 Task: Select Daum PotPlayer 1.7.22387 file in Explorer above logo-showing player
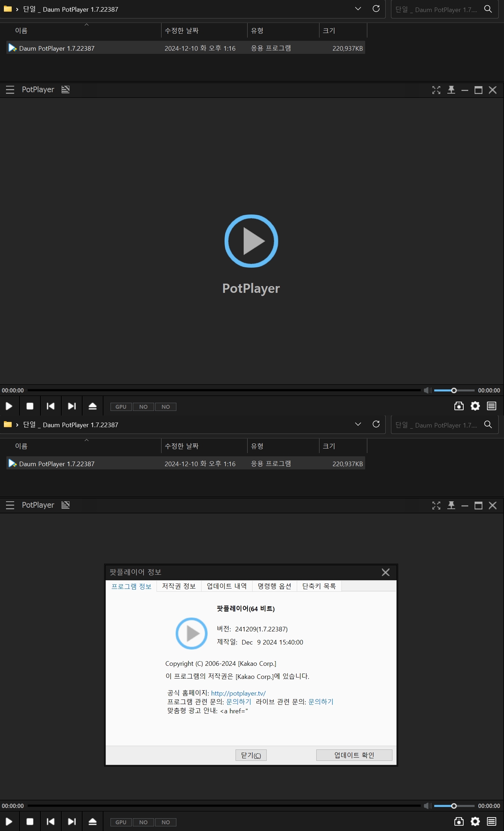point(186,48)
